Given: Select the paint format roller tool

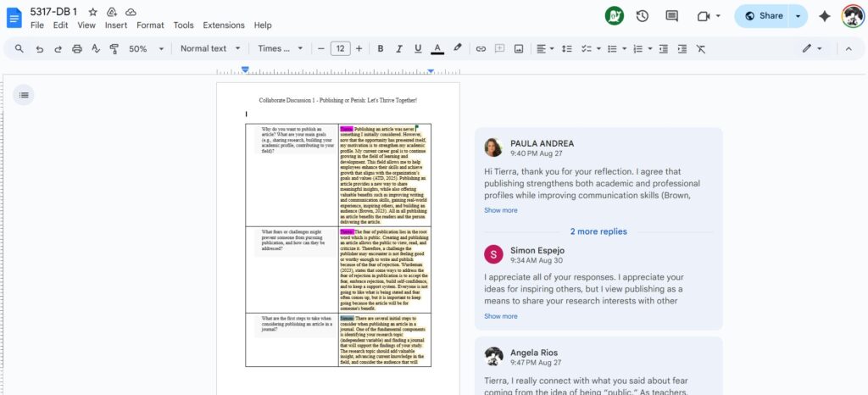Looking at the screenshot, I should point(114,49).
